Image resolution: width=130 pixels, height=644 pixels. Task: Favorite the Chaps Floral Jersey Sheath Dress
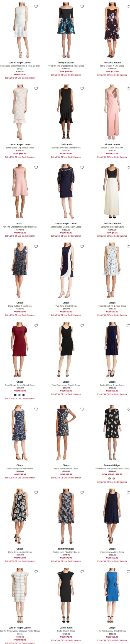click(x=82, y=409)
